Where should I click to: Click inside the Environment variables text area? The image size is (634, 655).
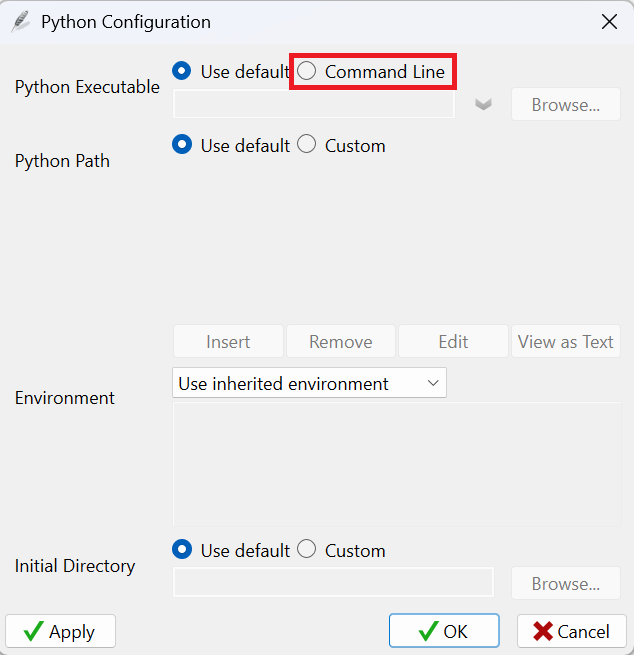[397, 464]
